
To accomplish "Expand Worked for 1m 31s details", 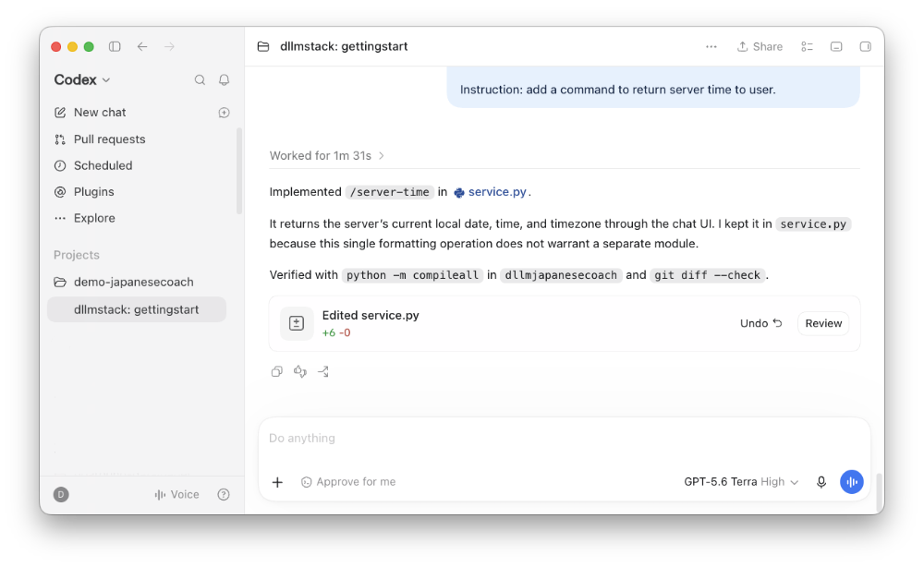I will 327,155.
